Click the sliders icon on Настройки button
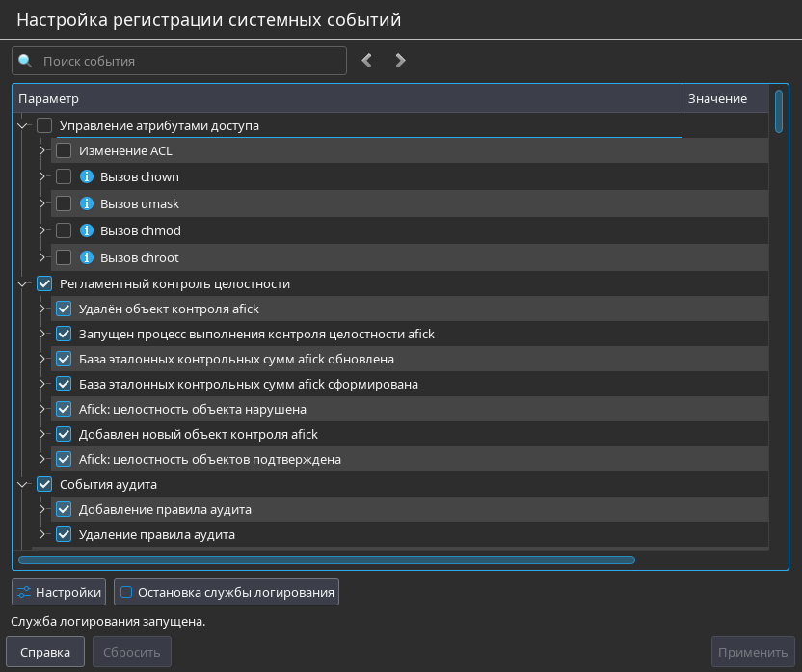The height and width of the screenshot is (672, 802). click(x=24, y=592)
